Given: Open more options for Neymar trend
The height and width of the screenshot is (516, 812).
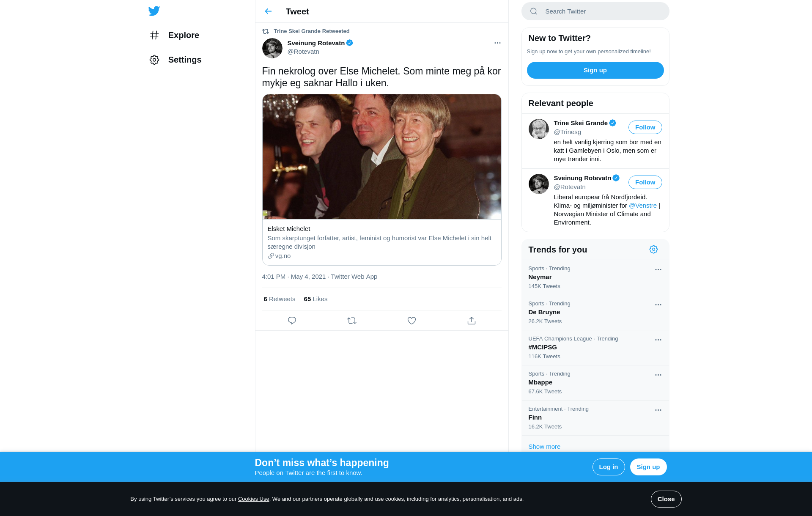Looking at the screenshot, I should (658, 270).
